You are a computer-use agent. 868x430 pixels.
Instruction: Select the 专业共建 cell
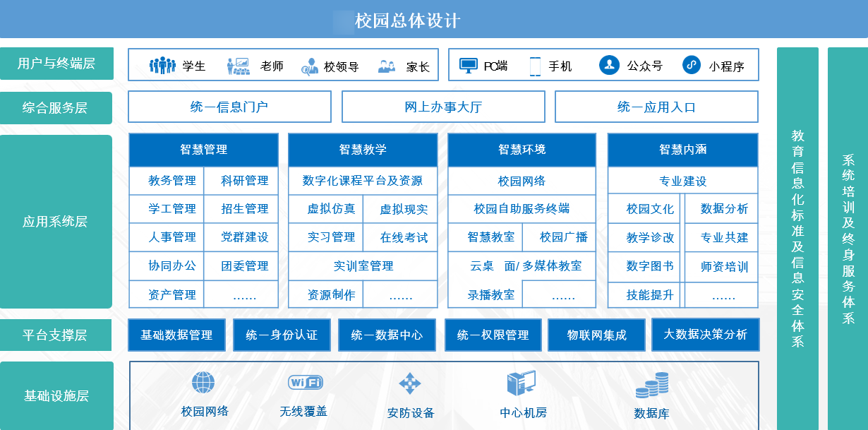pos(721,237)
